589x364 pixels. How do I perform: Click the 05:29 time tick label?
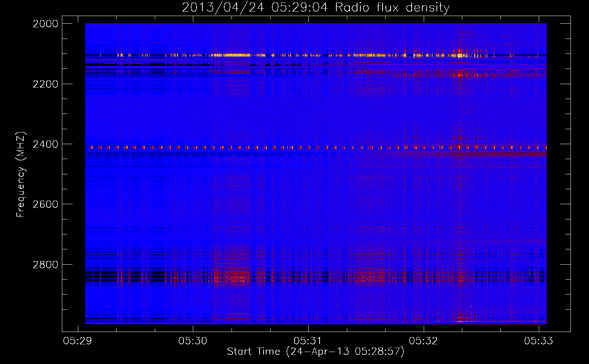coord(78,341)
